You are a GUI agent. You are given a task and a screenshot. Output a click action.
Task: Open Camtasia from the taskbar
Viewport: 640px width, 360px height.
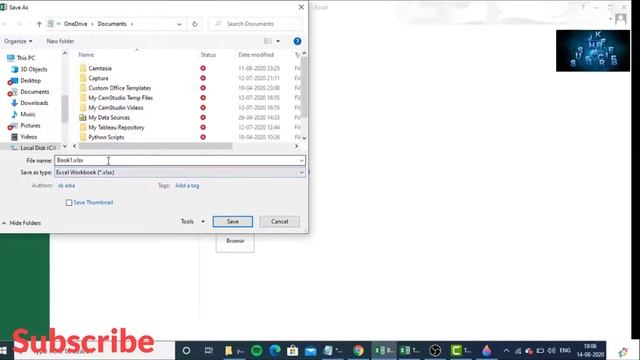click(460, 351)
